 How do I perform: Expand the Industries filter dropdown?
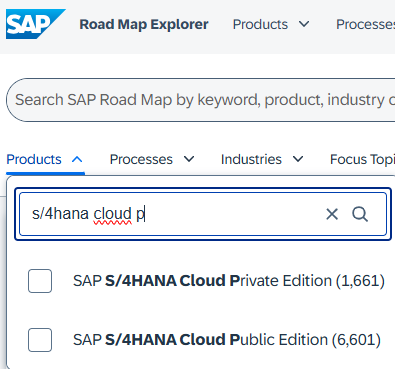(262, 159)
